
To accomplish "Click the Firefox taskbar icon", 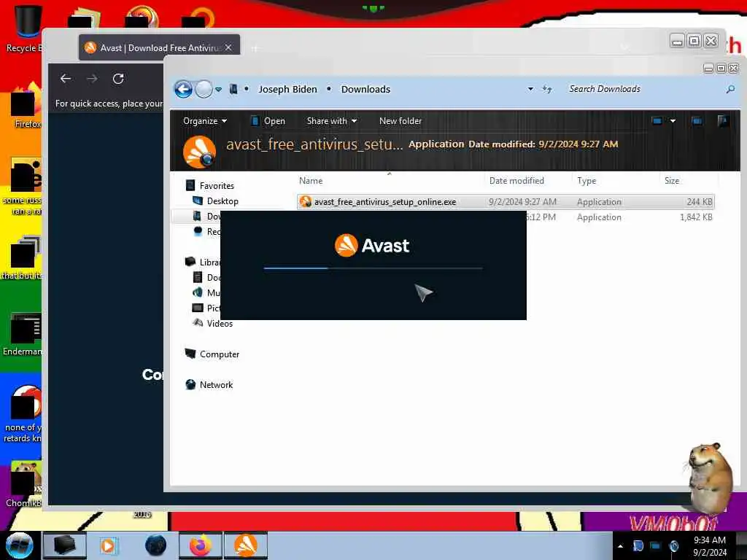I will [x=201, y=545].
